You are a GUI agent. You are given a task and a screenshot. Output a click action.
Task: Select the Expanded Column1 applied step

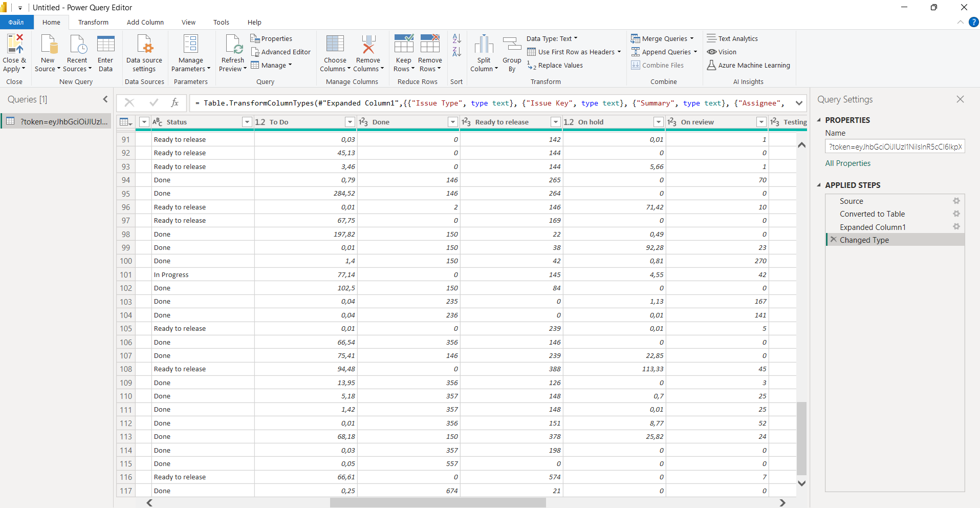pyautogui.click(x=873, y=227)
